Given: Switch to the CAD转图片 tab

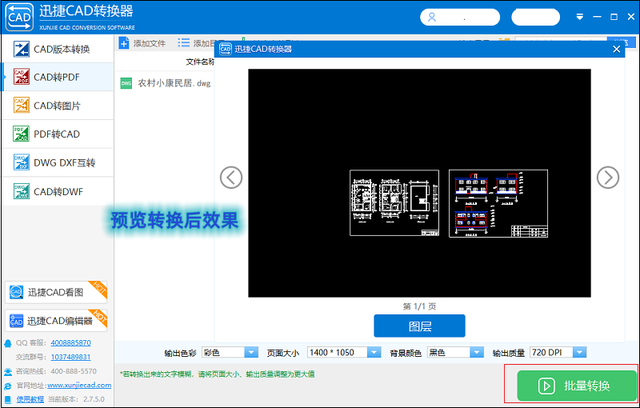Looking at the screenshot, I should coord(58,105).
